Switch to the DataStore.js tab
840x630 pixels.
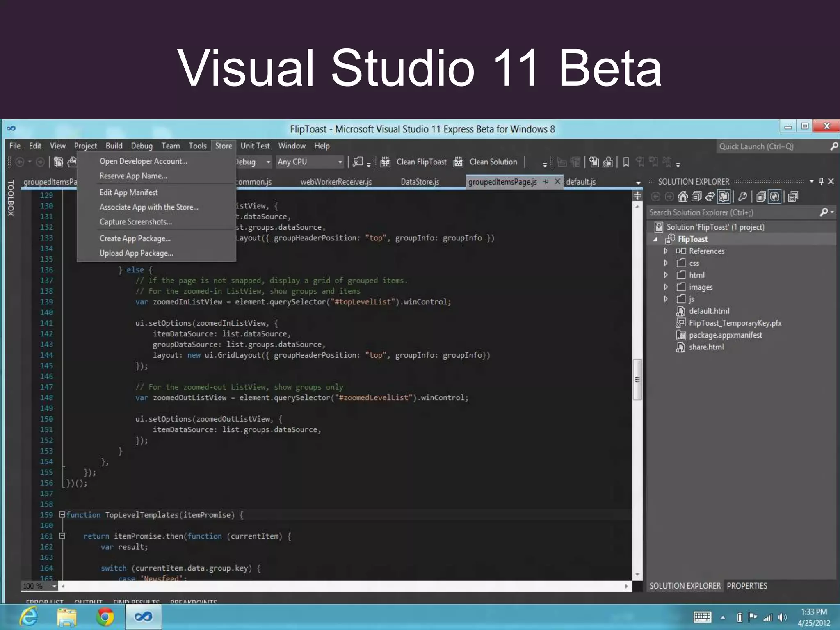[x=420, y=182]
